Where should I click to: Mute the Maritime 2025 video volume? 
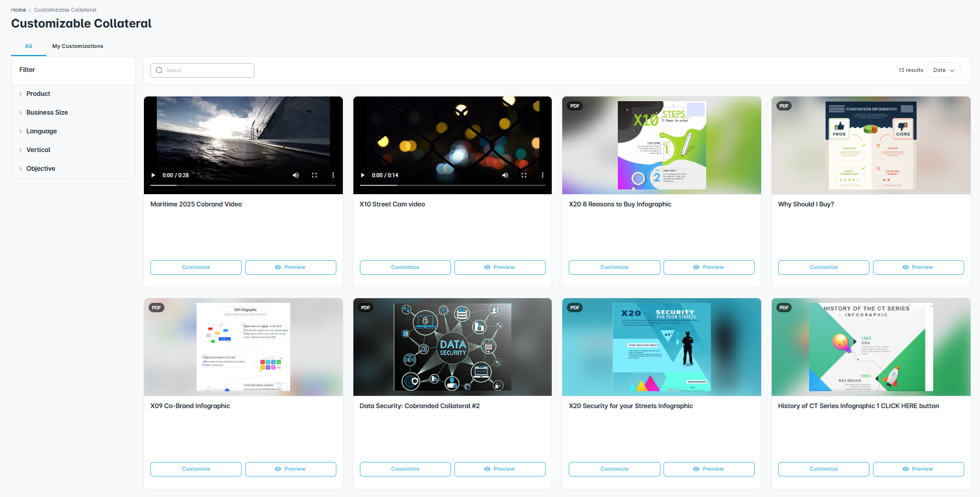tap(295, 175)
